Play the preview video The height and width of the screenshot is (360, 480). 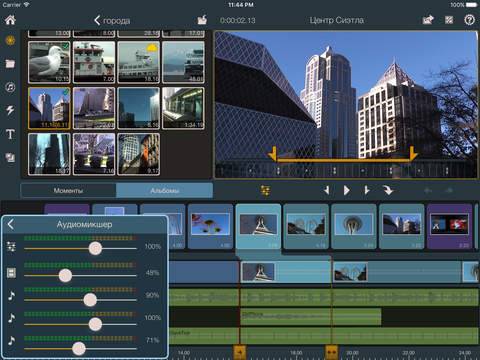347,190
